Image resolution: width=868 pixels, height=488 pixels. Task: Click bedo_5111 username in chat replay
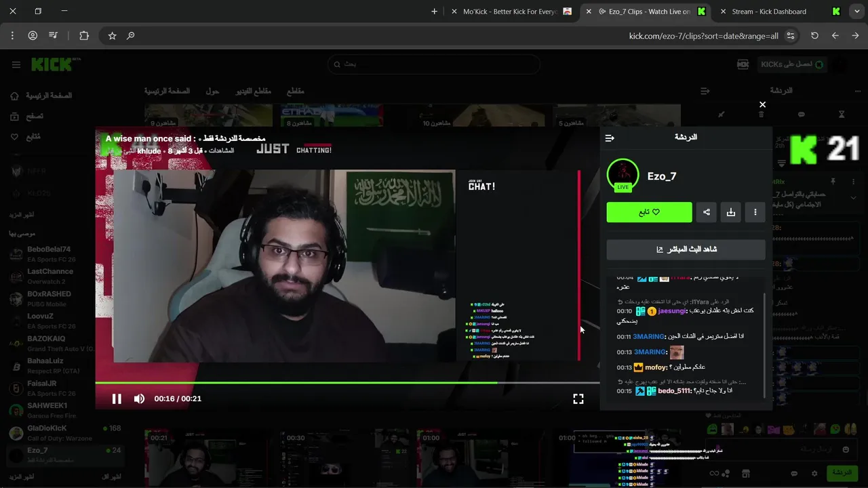pyautogui.click(x=673, y=391)
